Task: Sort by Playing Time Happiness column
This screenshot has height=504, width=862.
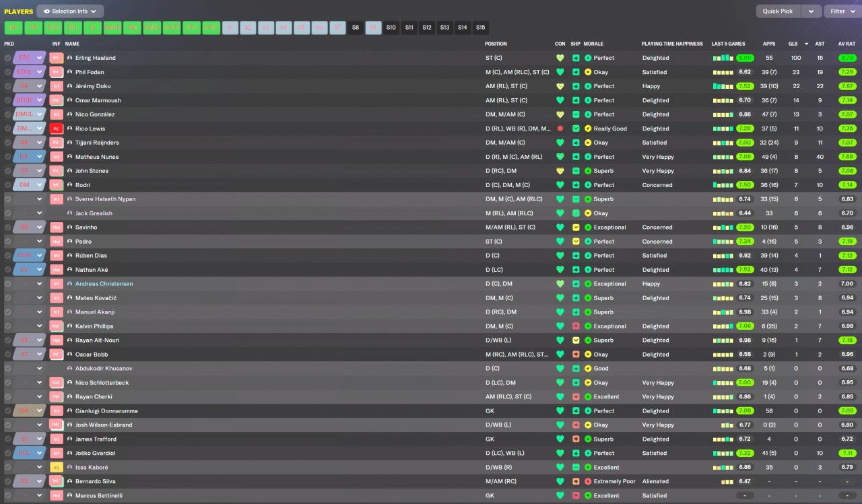Action: pyautogui.click(x=672, y=44)
